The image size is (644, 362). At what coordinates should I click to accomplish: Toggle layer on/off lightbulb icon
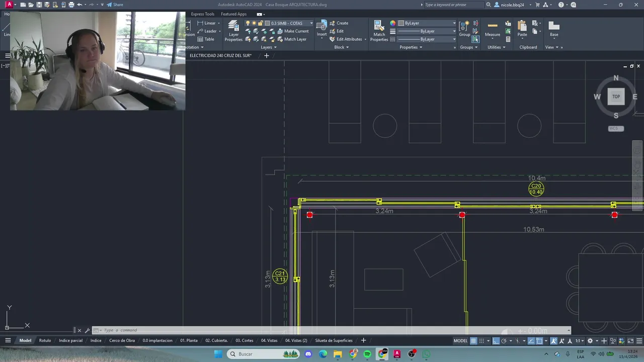pos(248,23)
